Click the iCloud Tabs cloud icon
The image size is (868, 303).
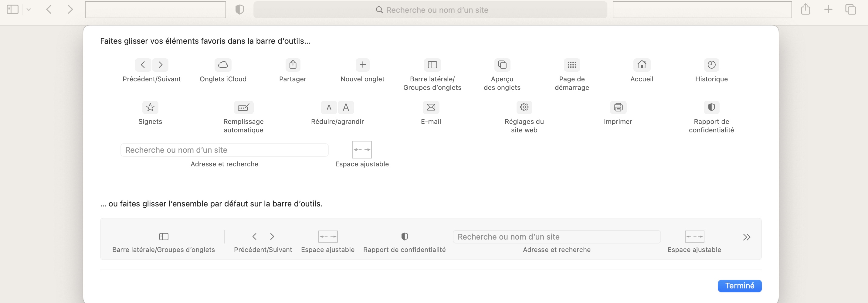pos(223,65)
